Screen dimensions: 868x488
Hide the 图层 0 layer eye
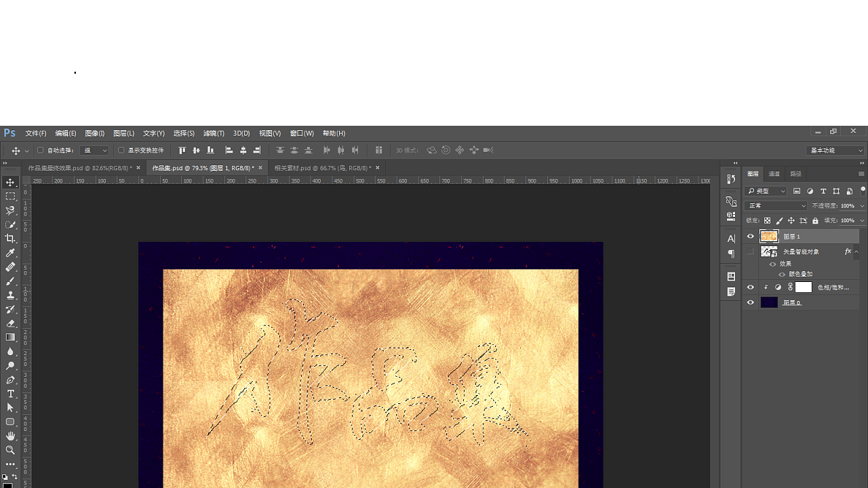[750, 303]
